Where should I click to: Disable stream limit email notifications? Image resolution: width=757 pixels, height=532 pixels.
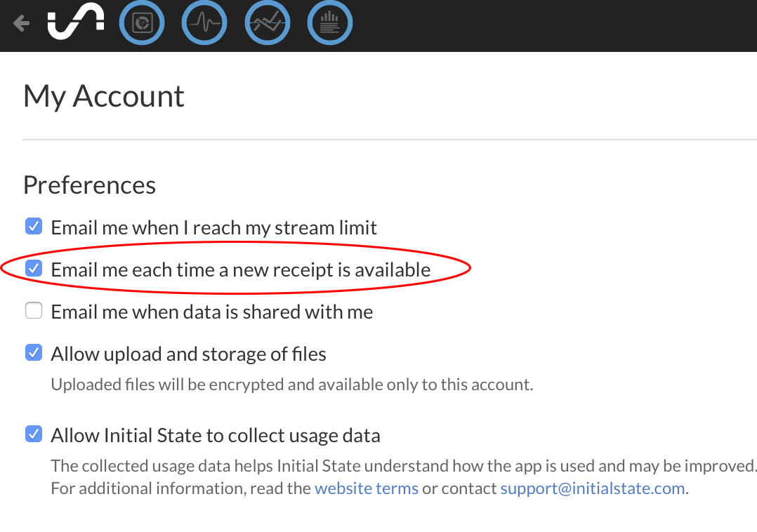tap(34, 227)
